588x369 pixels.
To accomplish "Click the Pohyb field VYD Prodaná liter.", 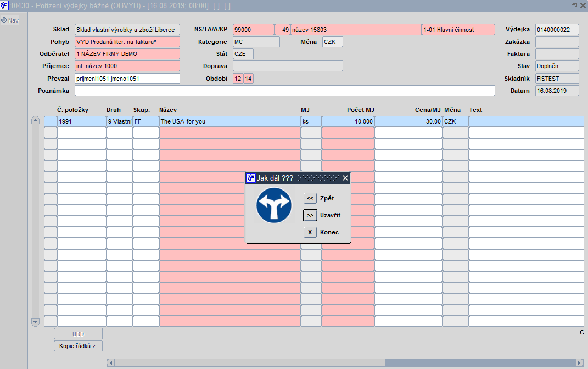I will tap(127, 42).
